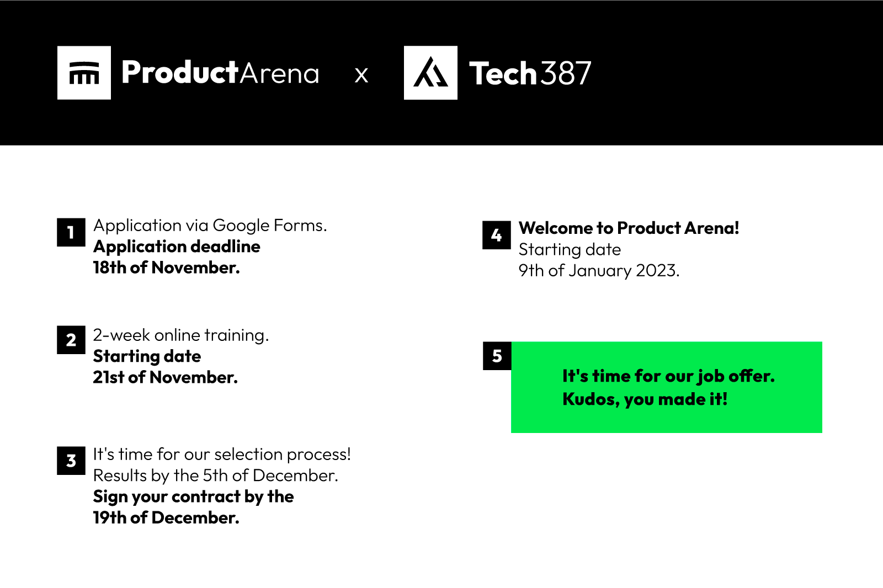
Task: Click the 'Welcome to Product Arena!' heading
Action: coord(629,228)
